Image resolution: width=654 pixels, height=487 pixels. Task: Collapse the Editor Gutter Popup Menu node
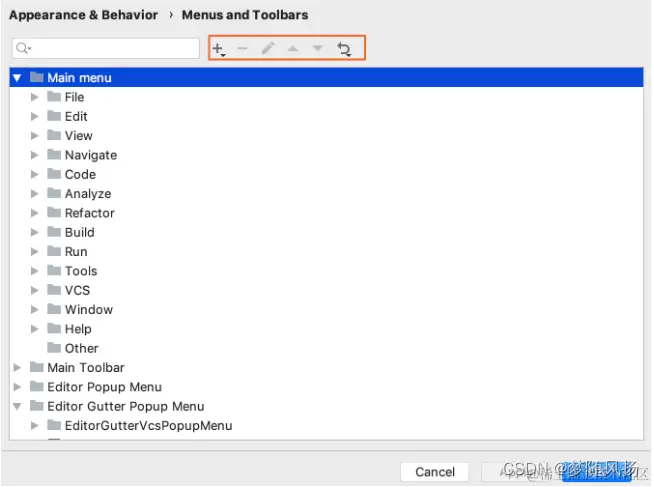(17, 406)
